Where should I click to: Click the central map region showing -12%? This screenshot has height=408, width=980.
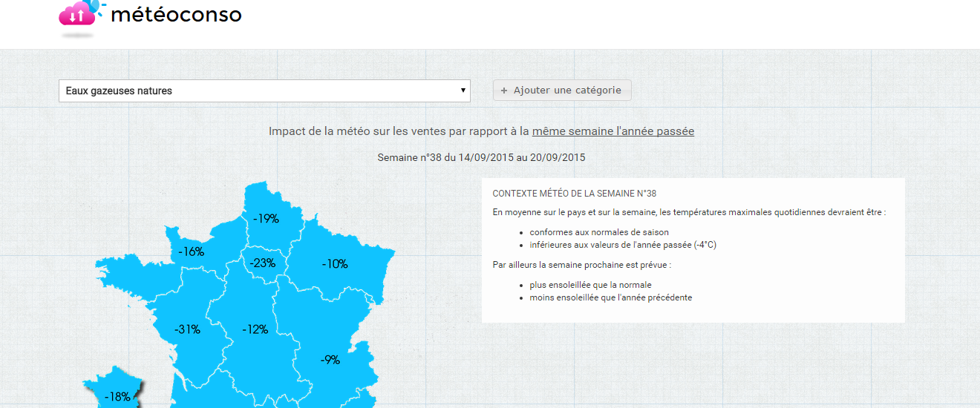[x=255, y=329]
